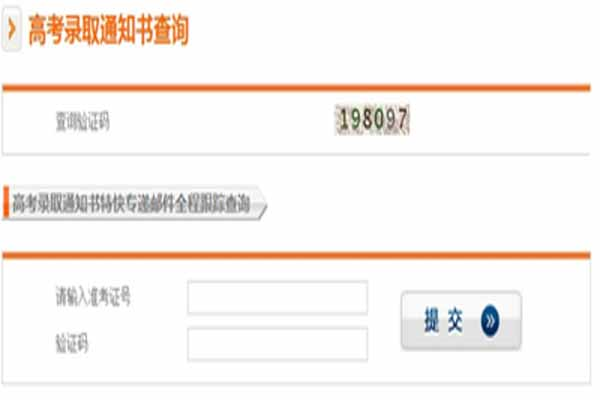Click the 请输入准考证号 label

click(93, 296)
